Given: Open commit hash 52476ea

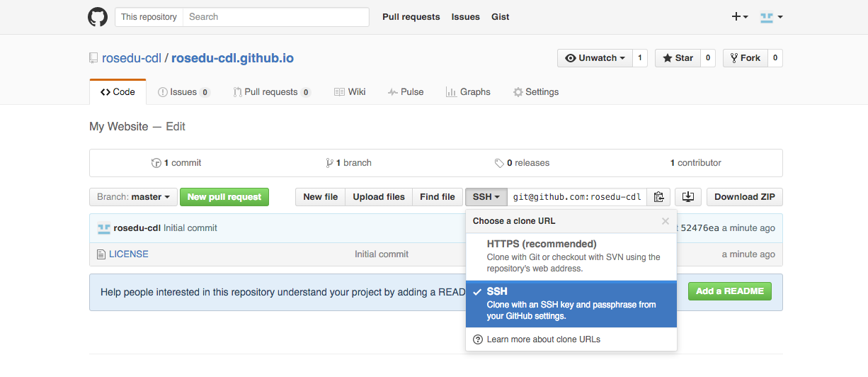Looking at the screenshot, I should coord(699,228).
